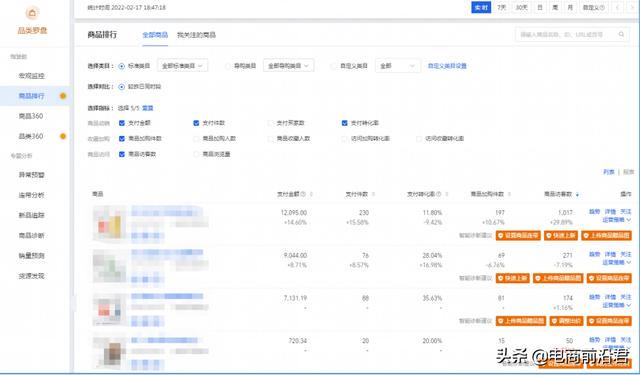640x375 pixels.
Task: Open the 自定义 date range picker
Action: (x=594, y=7)
